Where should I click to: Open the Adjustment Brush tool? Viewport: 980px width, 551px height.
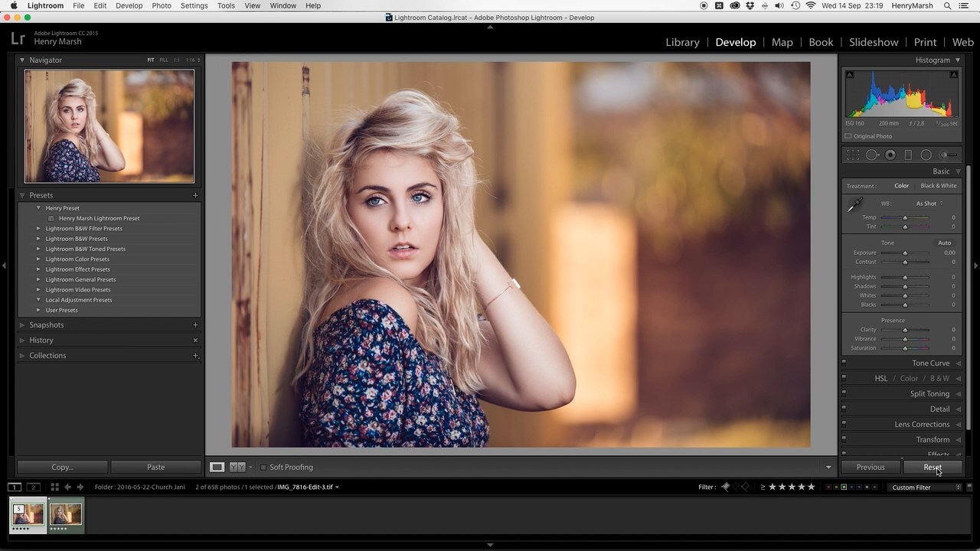pyautogui.click(x=949, y=155)
